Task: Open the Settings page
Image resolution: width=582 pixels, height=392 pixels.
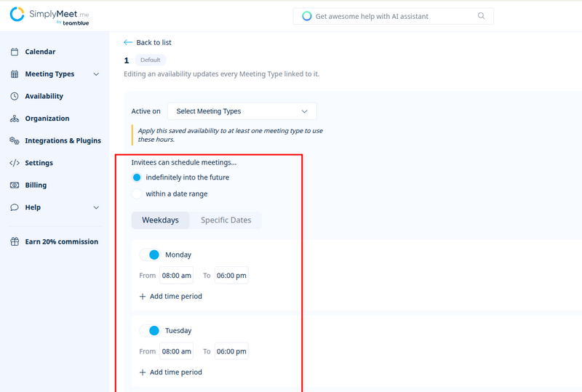Action: pyautogui.click(x=39, y=163)
